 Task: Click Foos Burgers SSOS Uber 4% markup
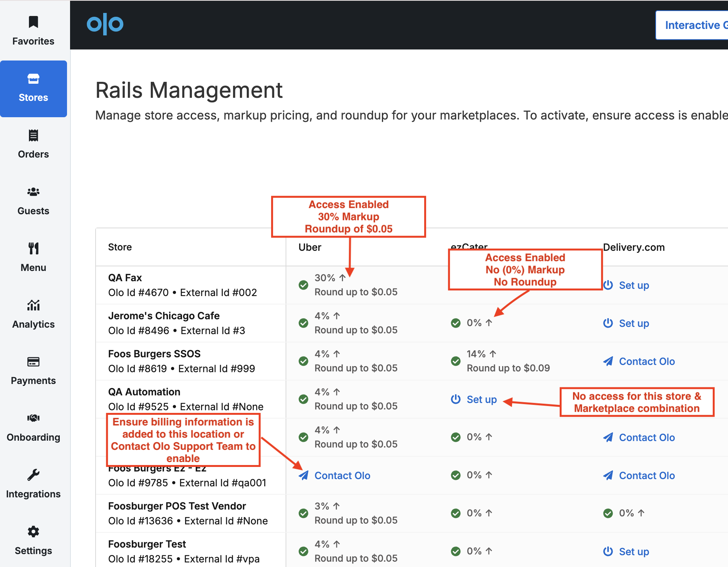pos(327,354)
